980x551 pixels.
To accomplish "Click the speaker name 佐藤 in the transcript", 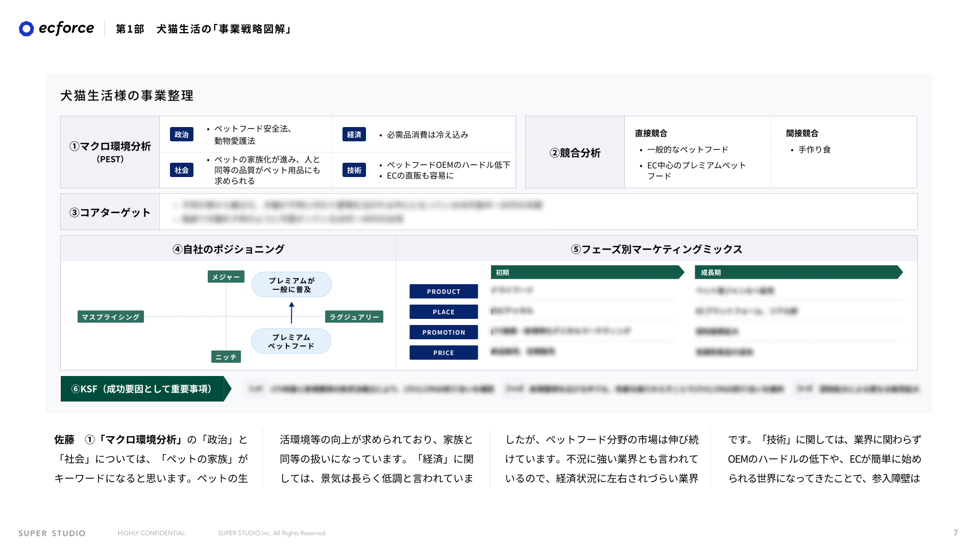I will [x=64, y=440].
